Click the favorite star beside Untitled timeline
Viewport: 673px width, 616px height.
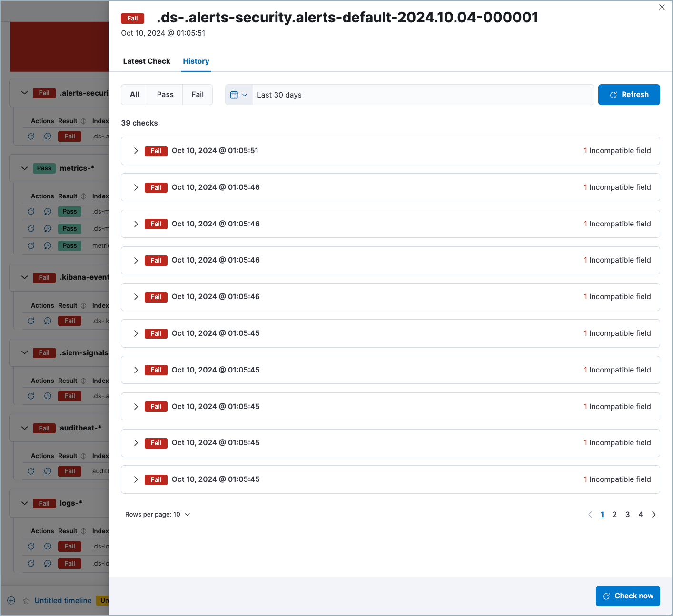pos(26,601)
